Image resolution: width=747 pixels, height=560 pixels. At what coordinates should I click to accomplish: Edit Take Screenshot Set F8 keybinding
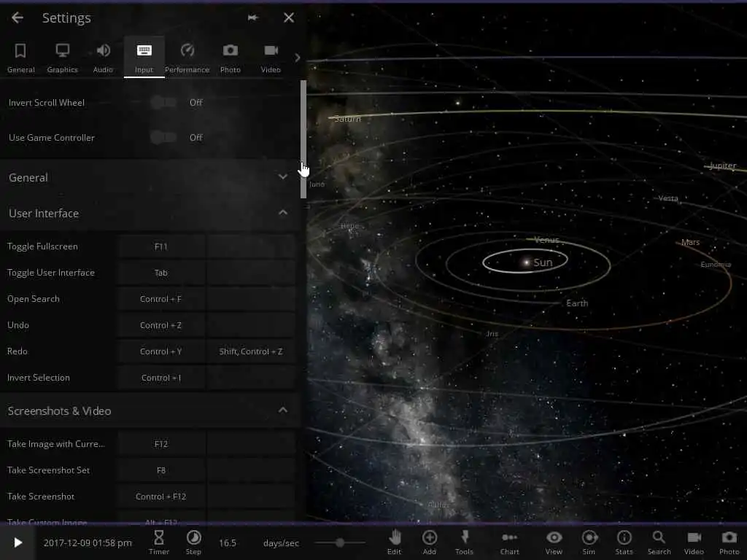click(161, 470)
